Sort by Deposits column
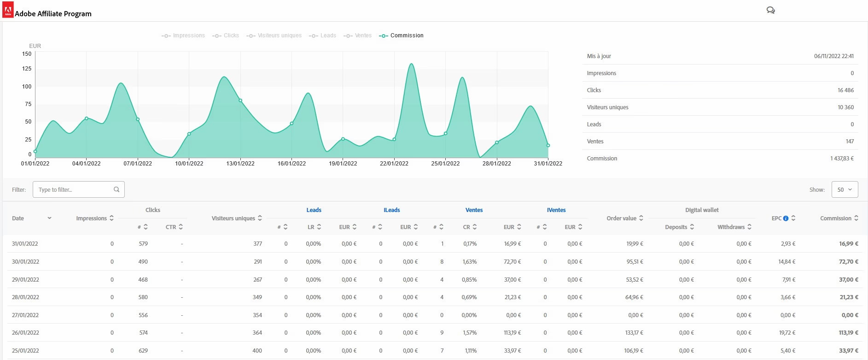868x360 pixels. 692,227
